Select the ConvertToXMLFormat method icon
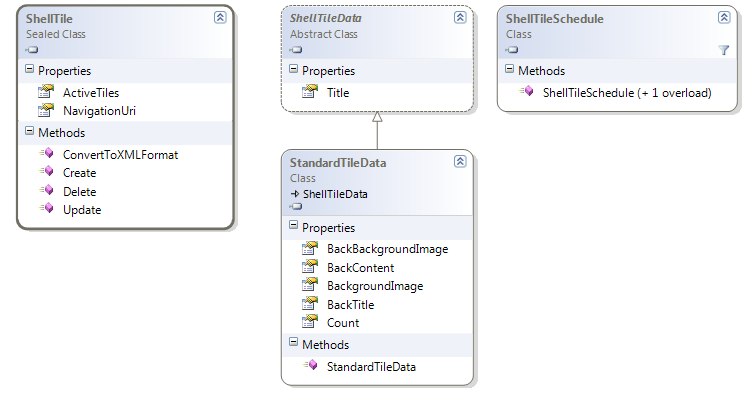756x395 pixels. click(x=46, y=154)
